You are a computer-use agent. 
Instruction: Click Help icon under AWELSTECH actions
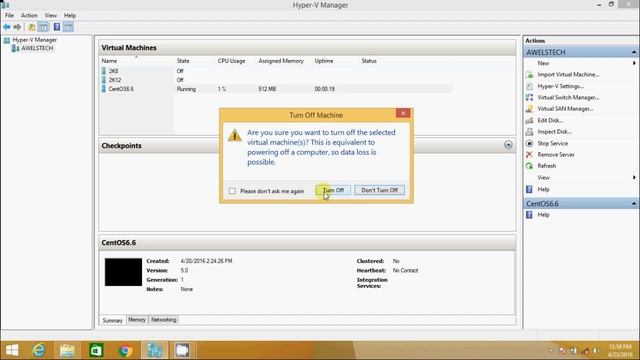529,189
